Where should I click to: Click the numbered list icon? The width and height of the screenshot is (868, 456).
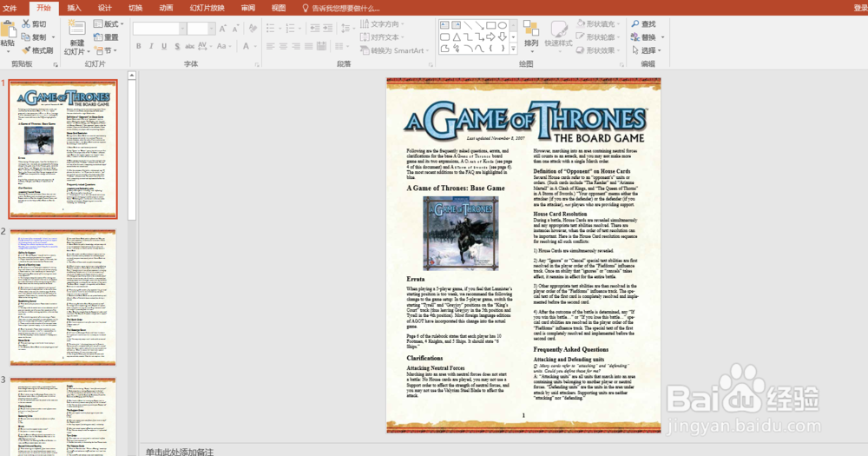click(x=291, y=29)
